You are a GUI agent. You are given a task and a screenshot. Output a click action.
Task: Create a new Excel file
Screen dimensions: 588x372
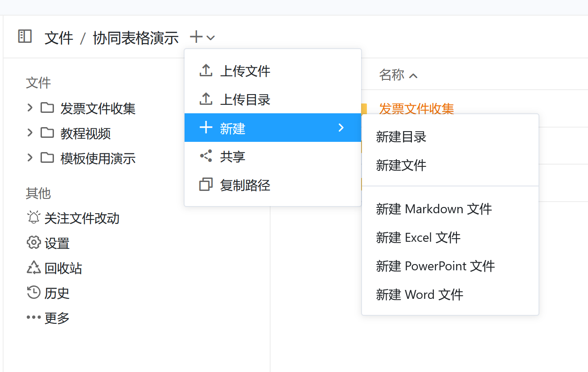418,238
